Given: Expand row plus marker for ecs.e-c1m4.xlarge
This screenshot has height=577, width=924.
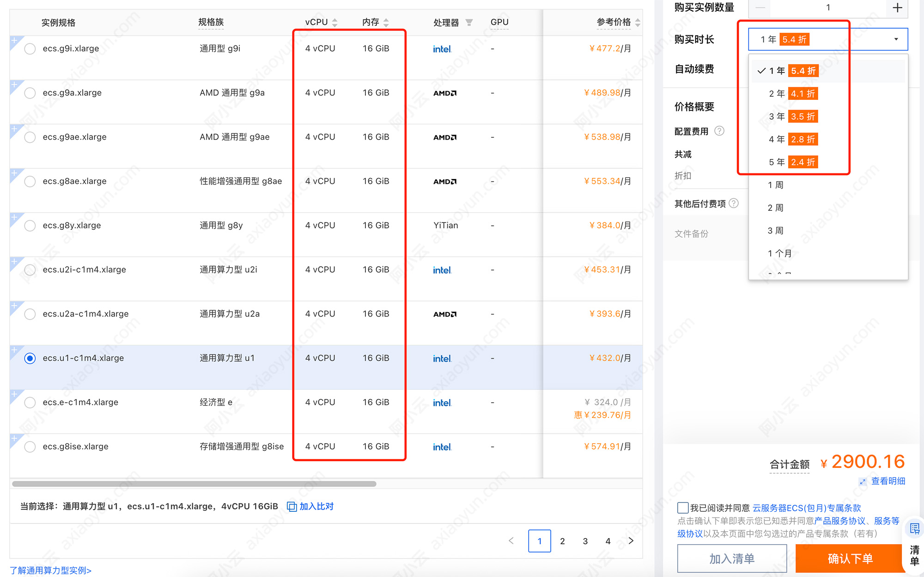Looking at the screenshot, I should point(14,394).
